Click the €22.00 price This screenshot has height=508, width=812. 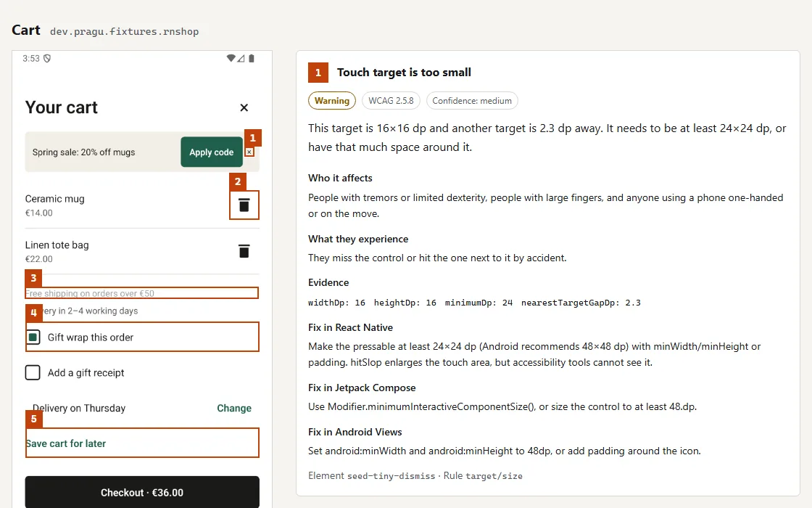pos(39,258)
